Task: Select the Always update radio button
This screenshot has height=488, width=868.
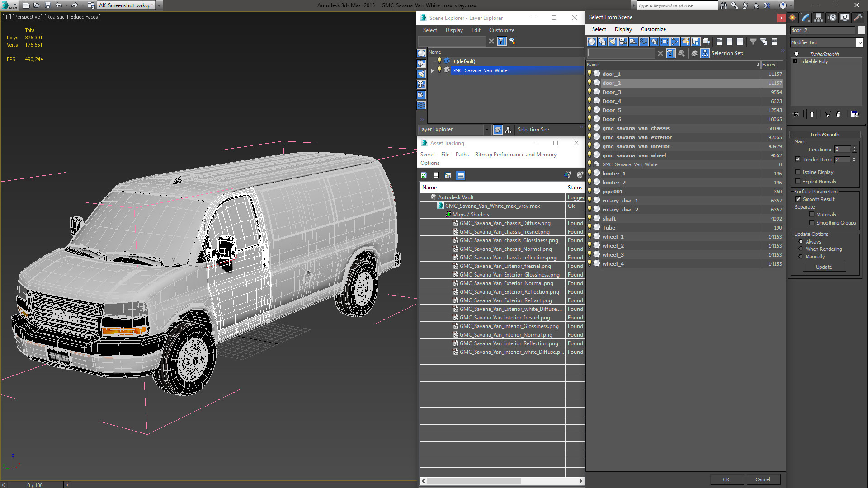Action: pos(801,242)
